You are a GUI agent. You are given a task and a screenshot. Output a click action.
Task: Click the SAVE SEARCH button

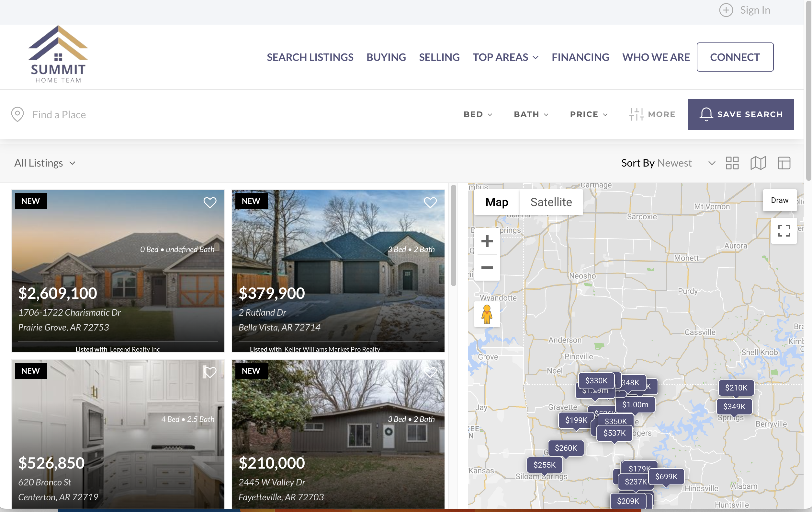740,114
